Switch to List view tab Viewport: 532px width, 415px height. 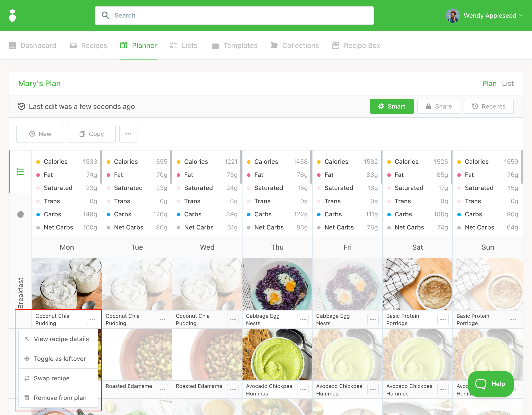point(508,83)
